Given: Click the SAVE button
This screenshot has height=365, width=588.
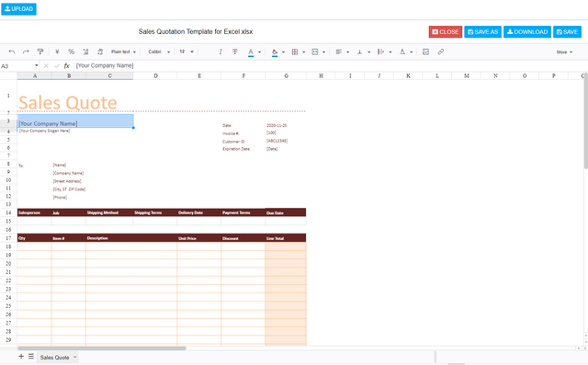Looking at the screenshot, I should click(567, 32).
